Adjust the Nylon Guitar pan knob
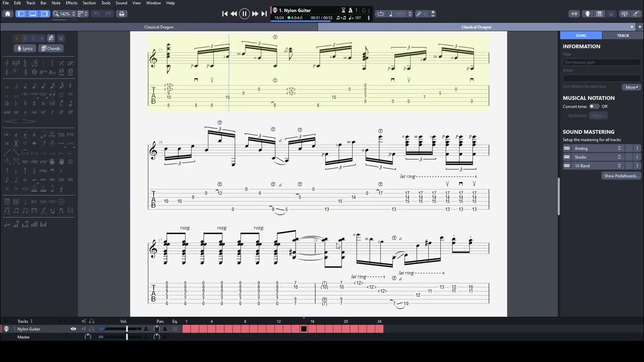The image size is (644, 362). (x=156, y=329)
